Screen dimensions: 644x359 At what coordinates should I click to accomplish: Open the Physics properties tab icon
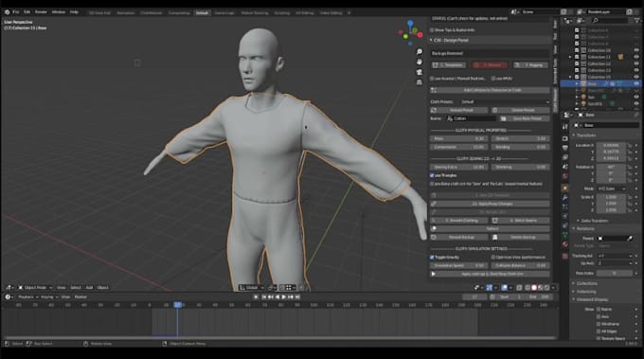coord(565,216)
